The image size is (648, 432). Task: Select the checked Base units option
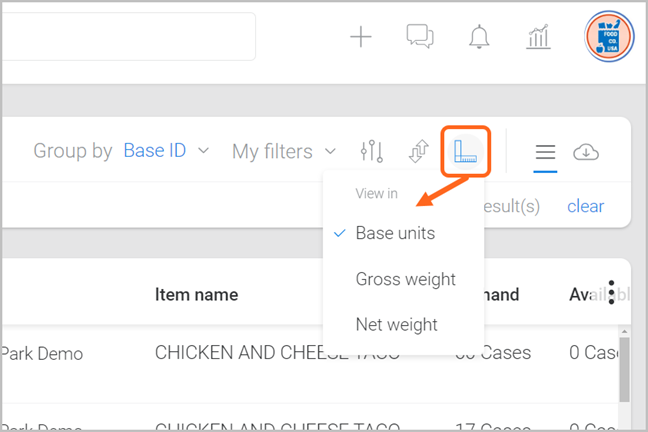tap(395, 233)
